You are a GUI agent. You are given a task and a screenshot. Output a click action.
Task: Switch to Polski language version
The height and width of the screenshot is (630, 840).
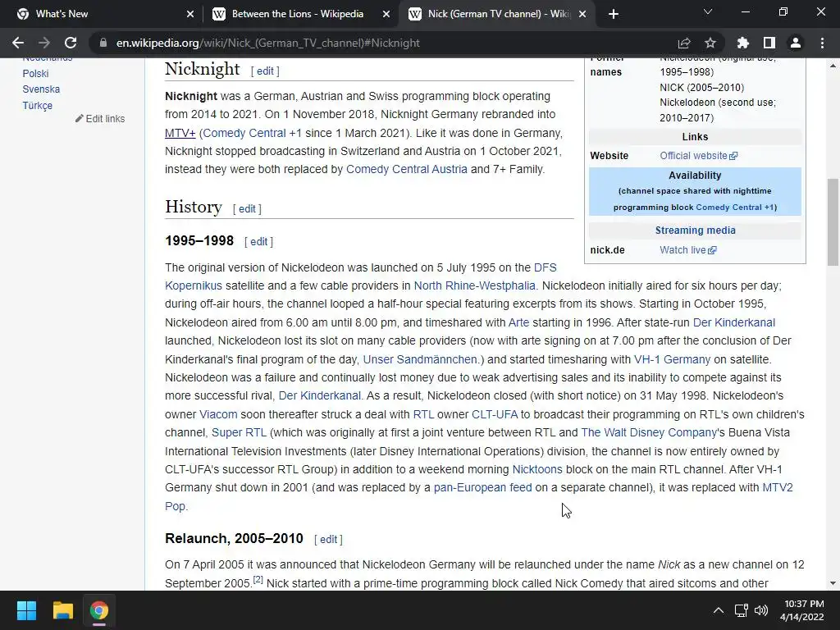pos(35,73)
